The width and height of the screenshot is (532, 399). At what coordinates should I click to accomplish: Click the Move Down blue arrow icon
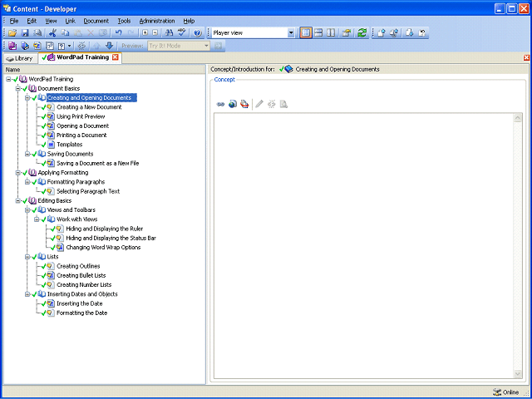point(109,46)
